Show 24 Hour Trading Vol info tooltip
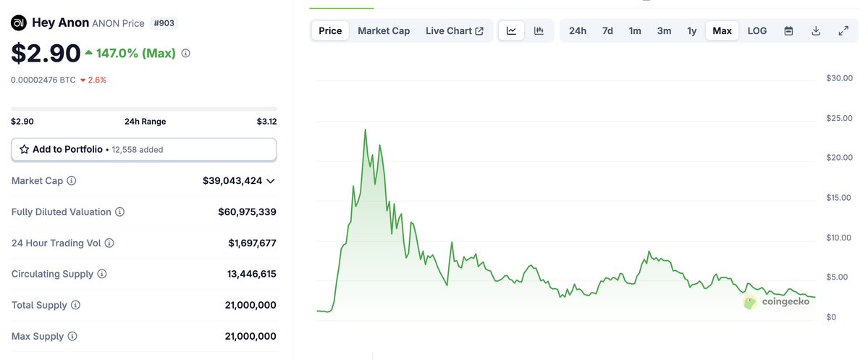 tap(109, 243)
